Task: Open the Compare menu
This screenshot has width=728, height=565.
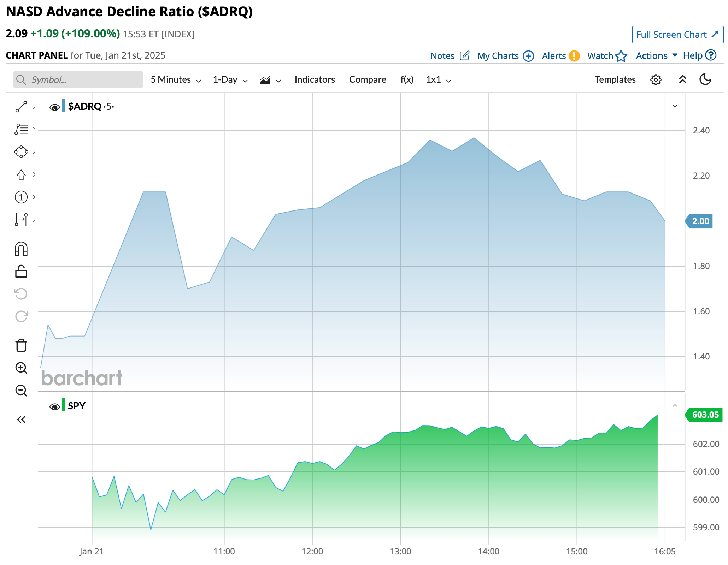Action: click(368, 80)
